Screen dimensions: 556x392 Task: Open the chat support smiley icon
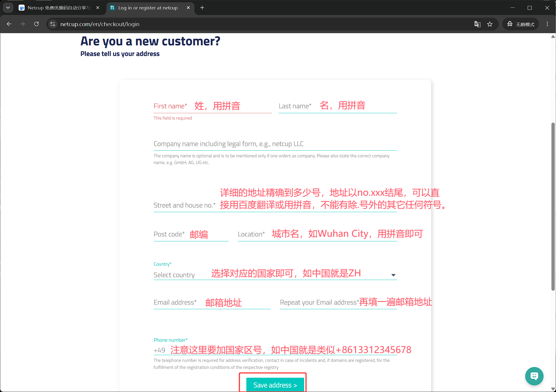534,376
